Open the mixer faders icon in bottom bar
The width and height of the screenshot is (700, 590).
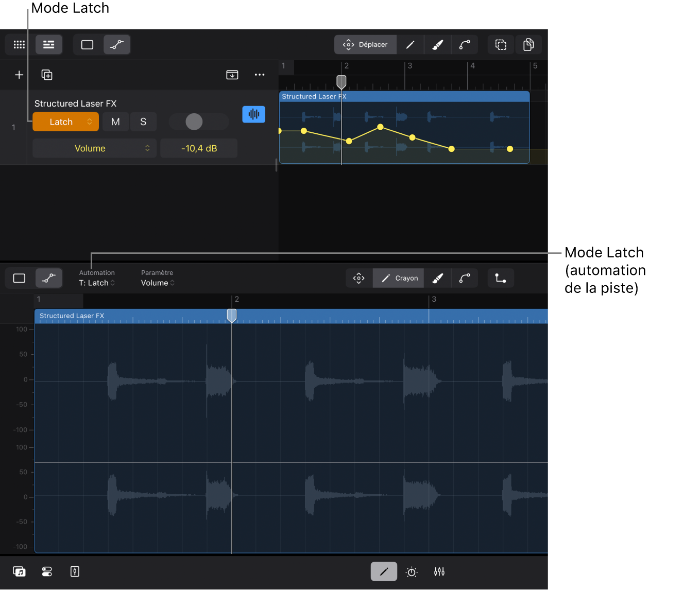(439, 571)
